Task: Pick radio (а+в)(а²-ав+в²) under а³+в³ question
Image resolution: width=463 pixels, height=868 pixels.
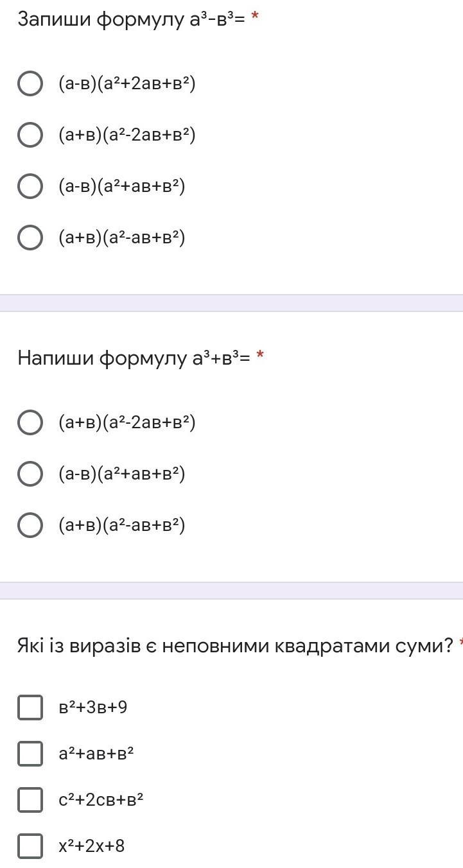Action: [x=30, y=525]
